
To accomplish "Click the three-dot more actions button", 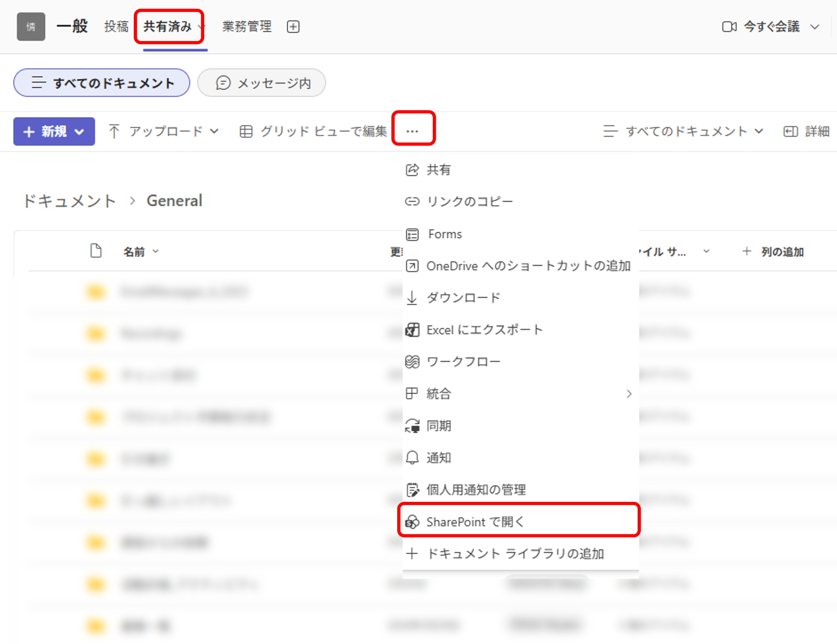I will tap(412, 132).
